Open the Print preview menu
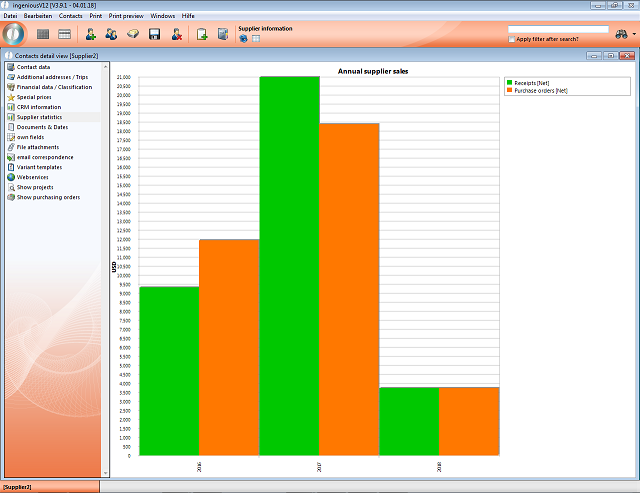 [x=126, y=16]
